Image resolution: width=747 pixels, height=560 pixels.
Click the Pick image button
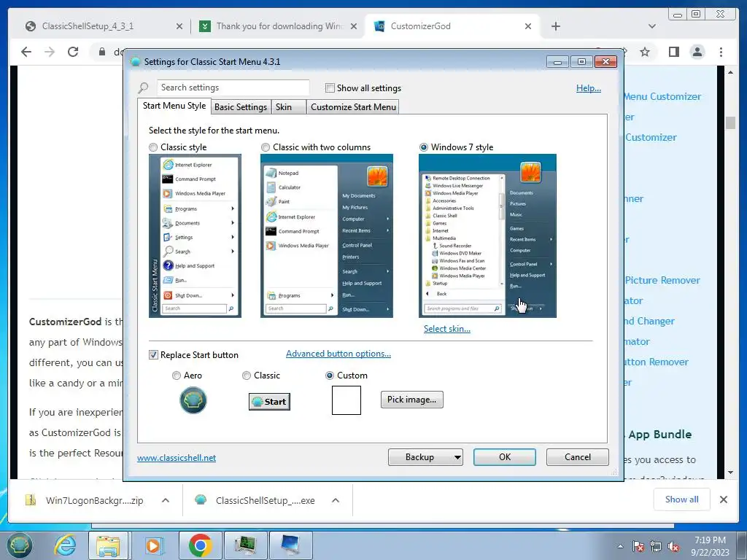[x=411, y=400]
